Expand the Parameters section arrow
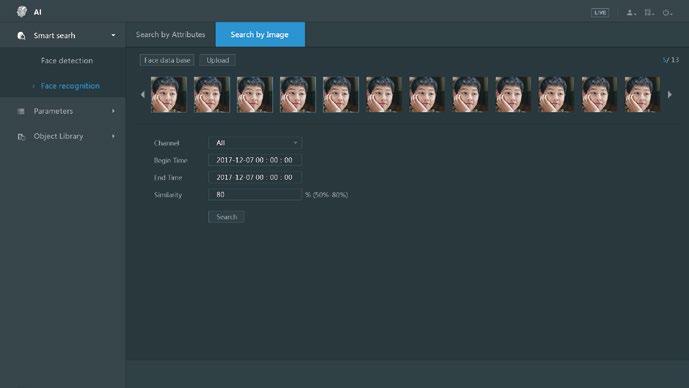 pos(113,111)
